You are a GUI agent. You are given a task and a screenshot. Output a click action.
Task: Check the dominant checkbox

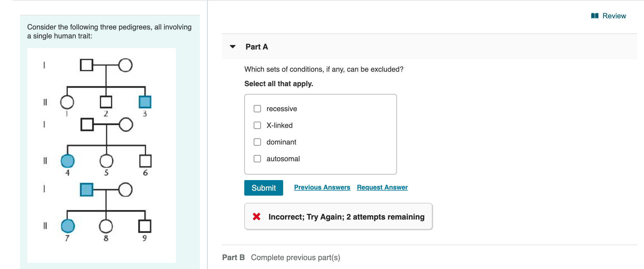click(x=257, y=142)
